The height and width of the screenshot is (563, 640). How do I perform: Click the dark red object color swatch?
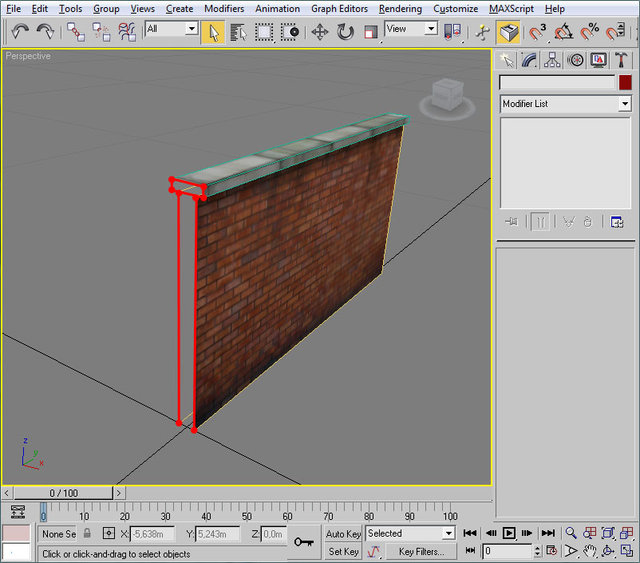tap(625, 83)
